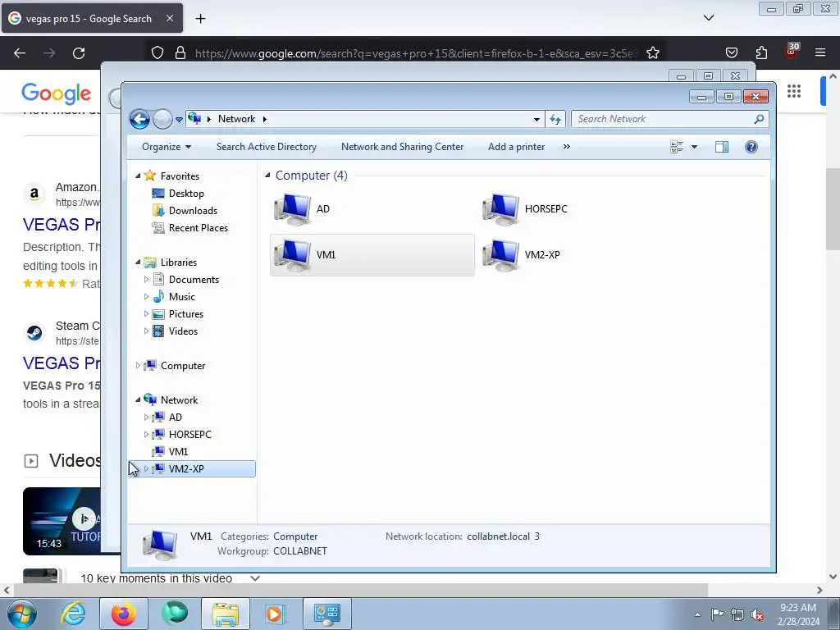Image resolution: width=840 pixels, height=630 pixels.
Task: Click the Google logo
Action: [57, 94]
